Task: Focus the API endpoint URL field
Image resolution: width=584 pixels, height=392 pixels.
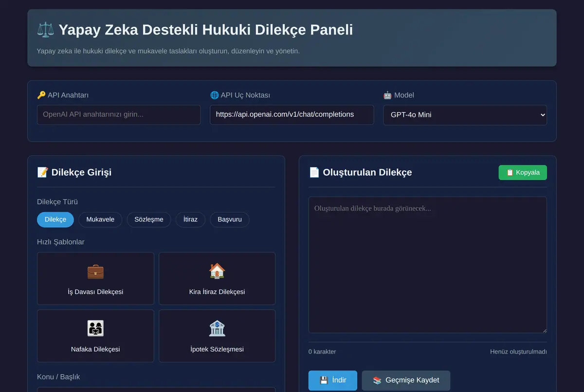Action: click(x=292, y=115)
